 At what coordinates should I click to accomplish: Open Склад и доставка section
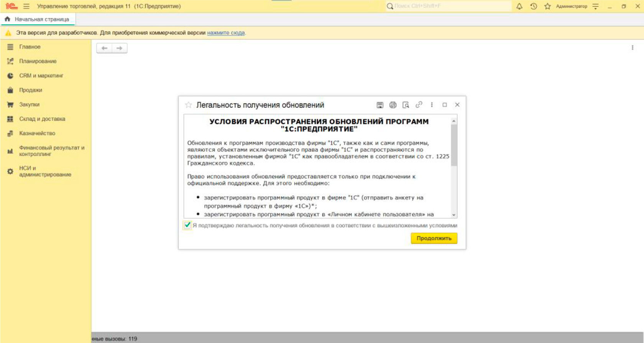(x=42, y=119)
